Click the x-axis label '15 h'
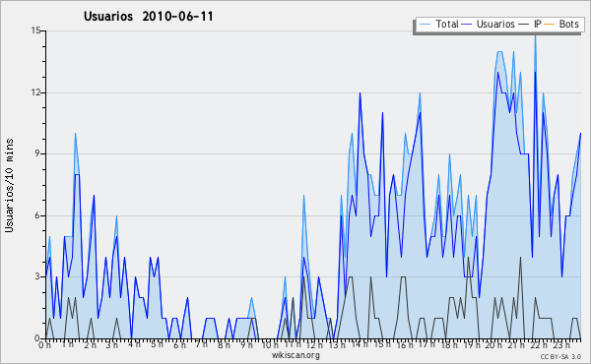 (x=382, y=344)
